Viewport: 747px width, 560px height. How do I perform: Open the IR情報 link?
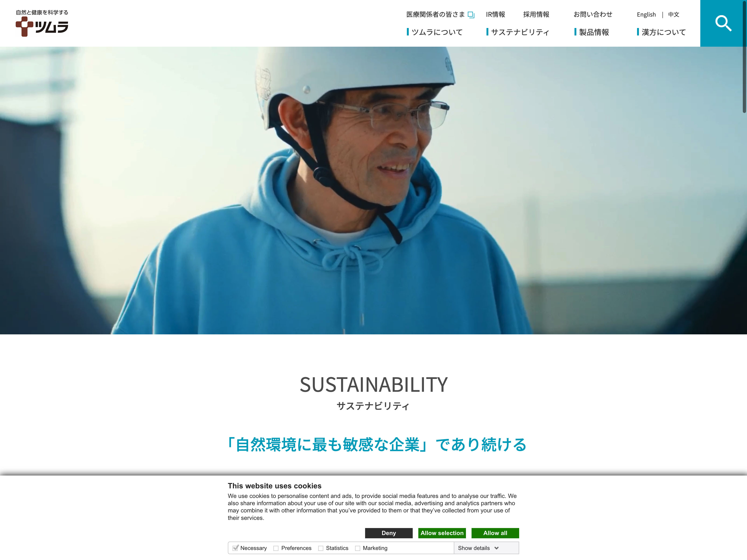(495, 14)
